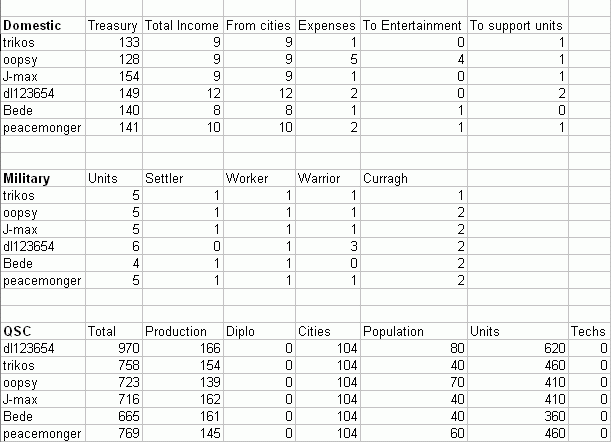This screenshot has height=442, width=611.
Task: Select dl123654 Total Income cell in Domestic table
Action: pos(183,93)
